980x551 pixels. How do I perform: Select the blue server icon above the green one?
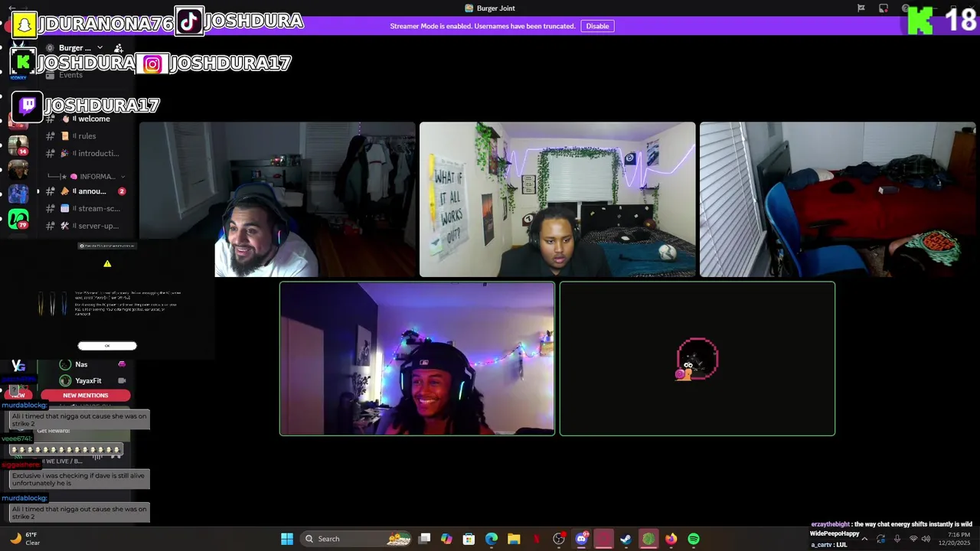tap(18, 194)
